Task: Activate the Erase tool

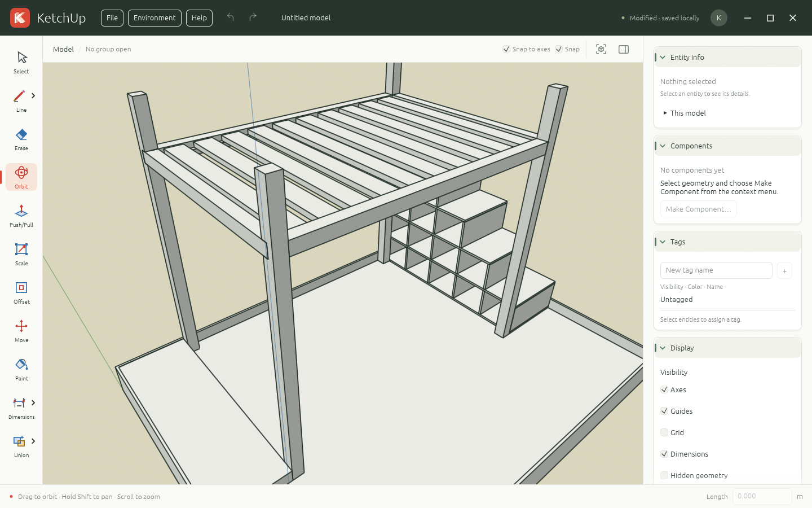Action: pos(21,139)
